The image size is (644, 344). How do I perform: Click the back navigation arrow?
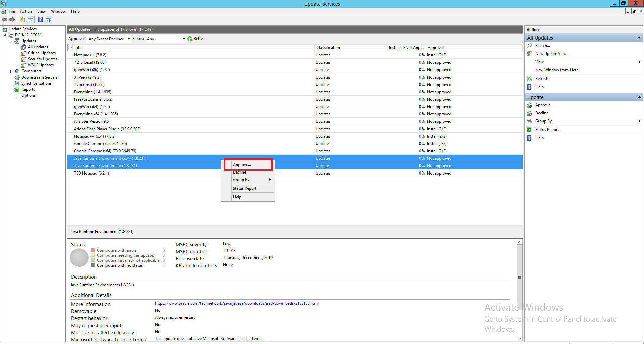[x=4, y=19]
